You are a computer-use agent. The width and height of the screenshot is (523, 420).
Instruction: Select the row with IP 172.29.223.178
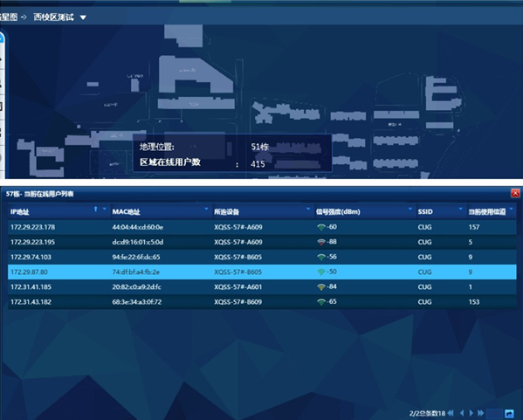tap(262, 227)
